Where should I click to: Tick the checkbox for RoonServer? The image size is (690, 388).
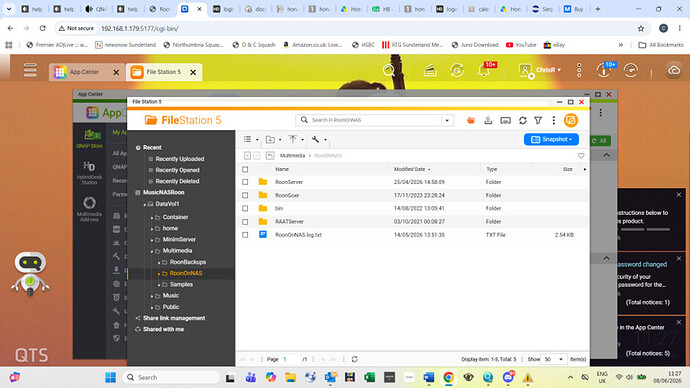click(245, 182)
